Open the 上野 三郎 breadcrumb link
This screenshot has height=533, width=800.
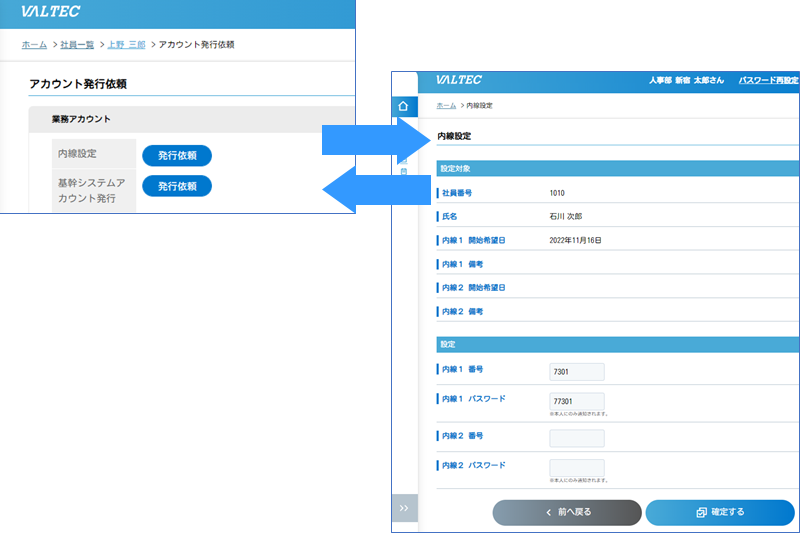click(126, 45)
